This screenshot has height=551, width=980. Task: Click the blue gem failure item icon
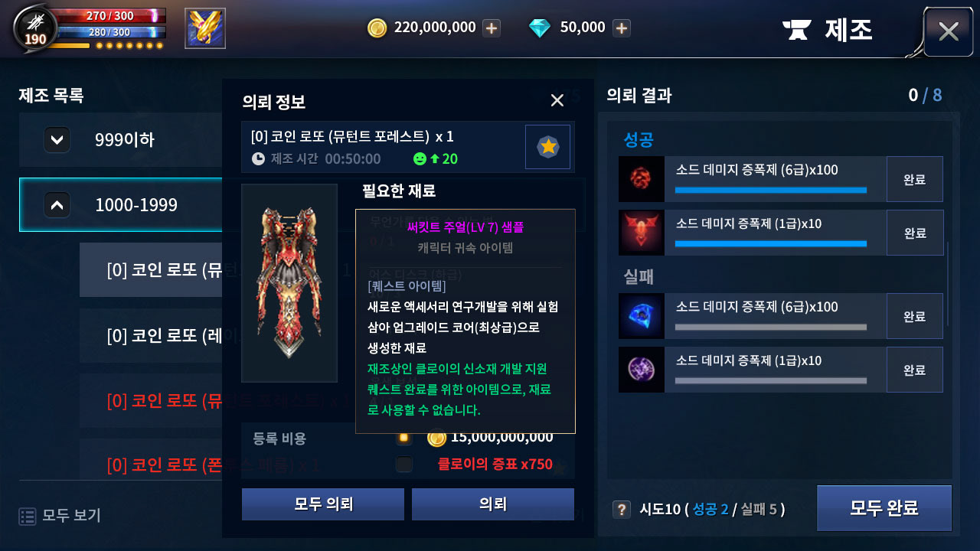tap(642, 316)
